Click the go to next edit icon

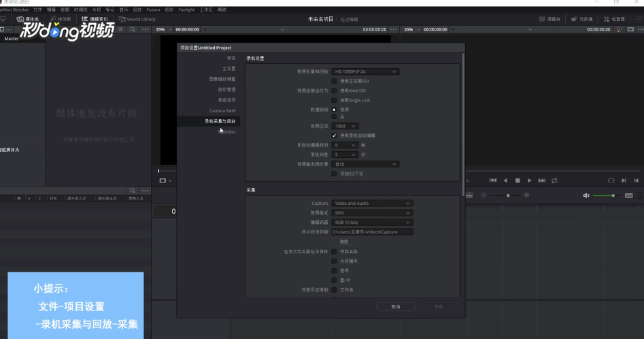[x=624, y=180]
